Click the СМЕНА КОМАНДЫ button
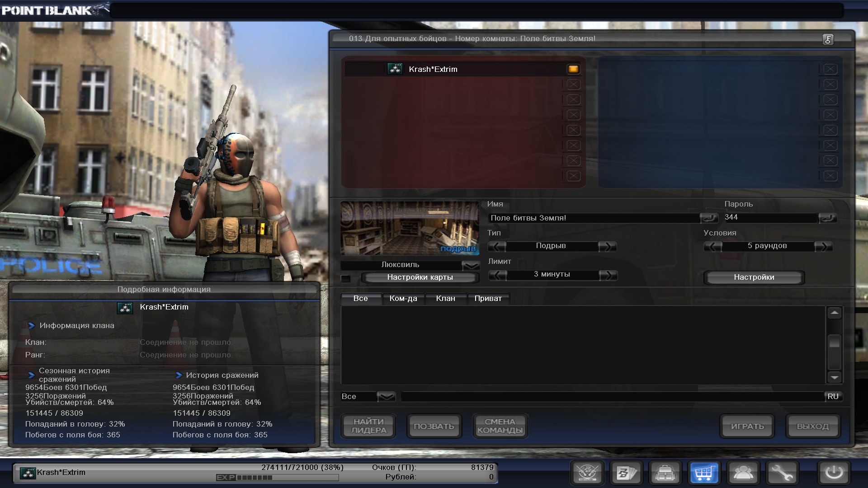The width and height of the screenshot is (868, 488). pos(500,426)
